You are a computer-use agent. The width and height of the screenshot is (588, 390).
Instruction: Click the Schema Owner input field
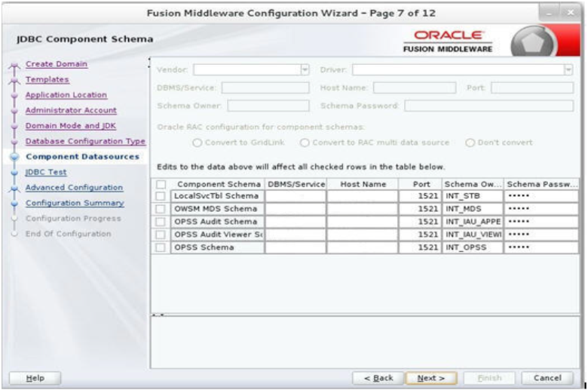[x=268, y=106]
